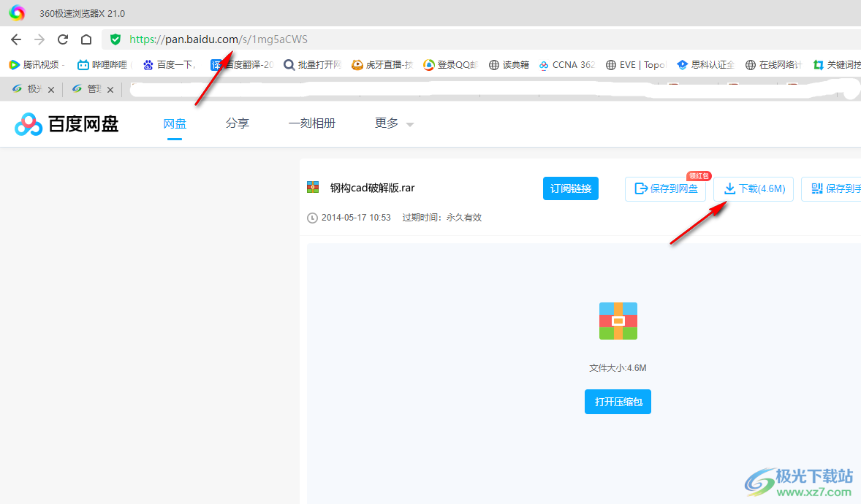Click the back navigation arrow
Image resolution: width=861 pixels, height=504 pixels.
coord(15,39)
